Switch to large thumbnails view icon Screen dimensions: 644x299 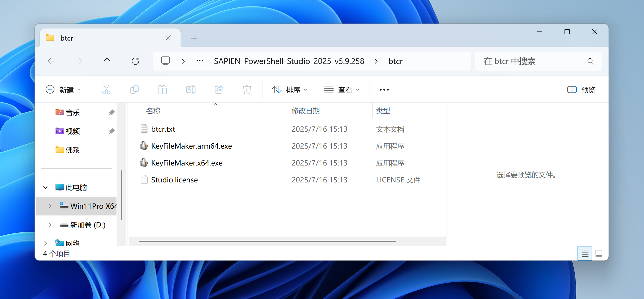[x=599, y=253]
